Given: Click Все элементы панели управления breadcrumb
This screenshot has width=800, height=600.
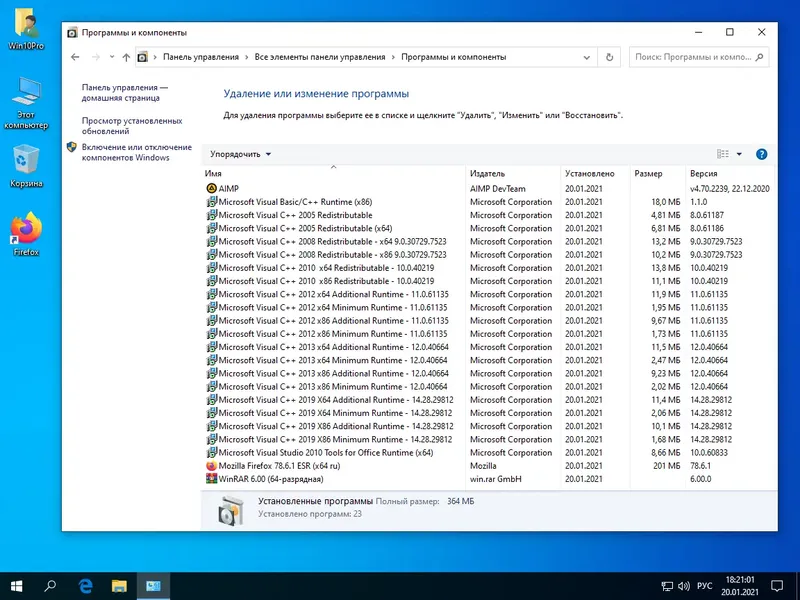Looking at the screenshot, I should [x=320, y=57].
